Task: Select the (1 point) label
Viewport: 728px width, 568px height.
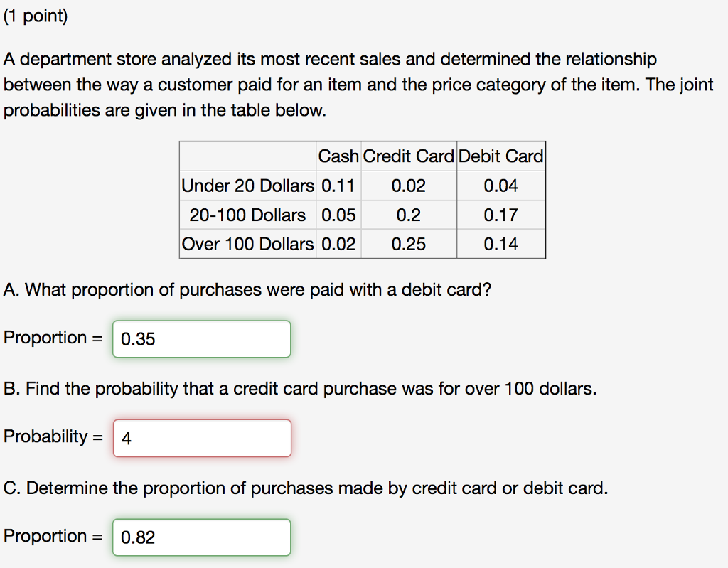Action: [x=36, y=15]
